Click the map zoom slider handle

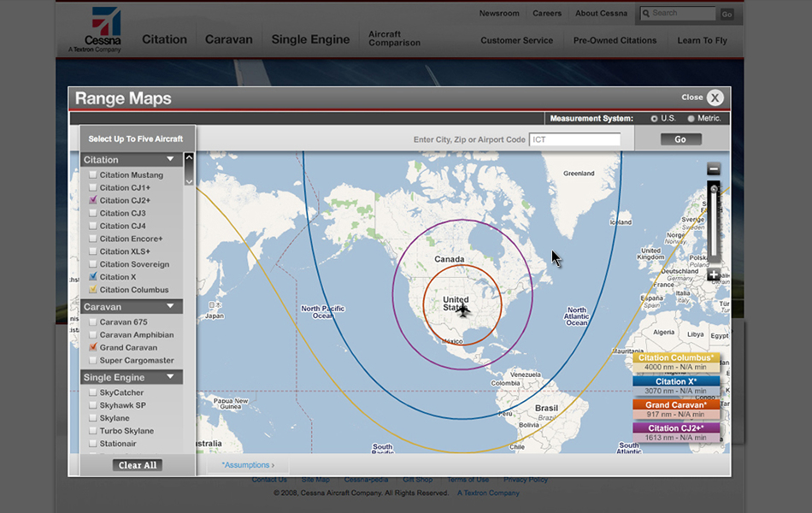[714, 189]
